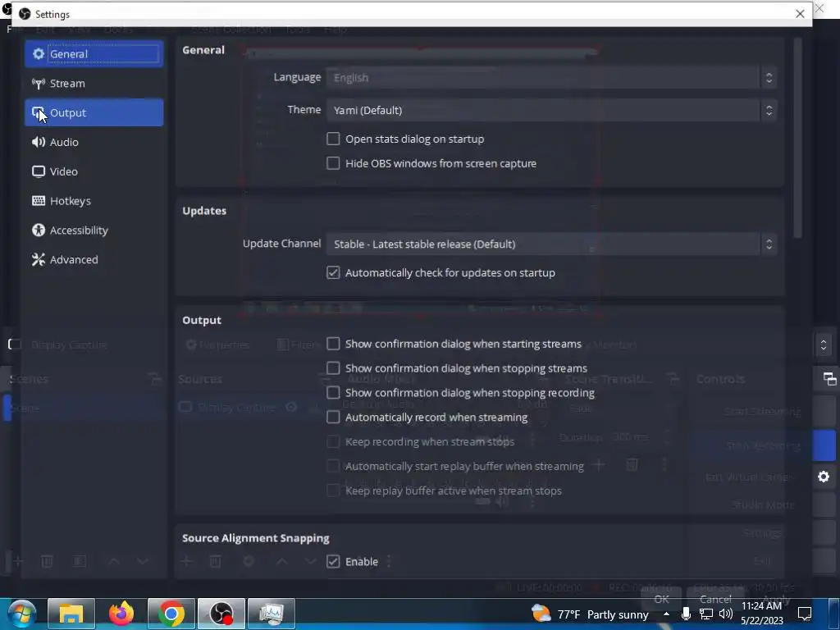This screenshot has width=840, height=630.
Task: Click the dock pop-out icon beside Controls
Action: (829, 379)
